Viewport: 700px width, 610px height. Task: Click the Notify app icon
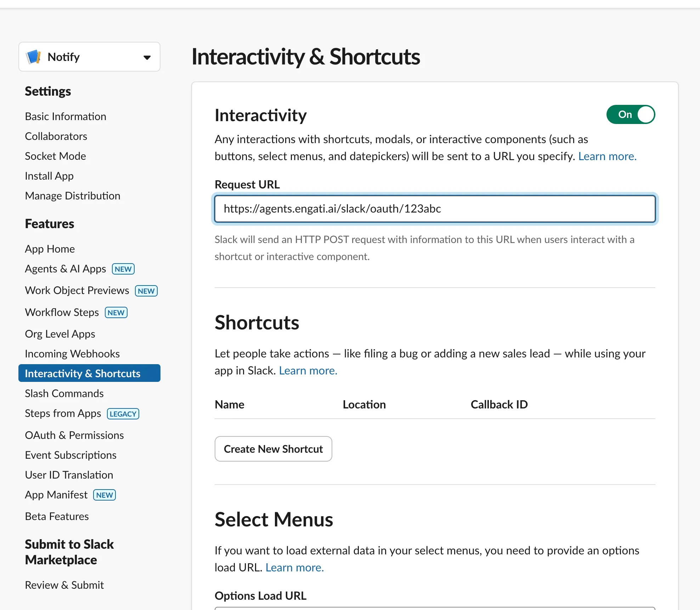(34, 57)
